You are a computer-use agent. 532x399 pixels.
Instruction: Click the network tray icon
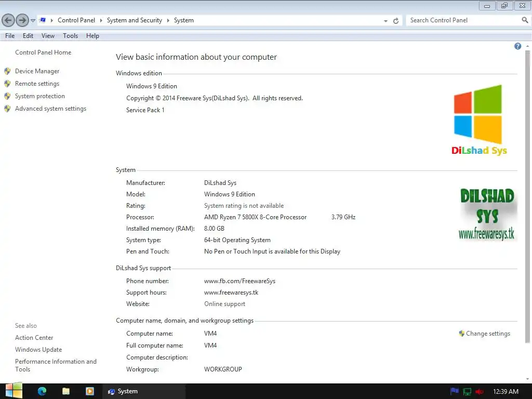tap(467, 392)
